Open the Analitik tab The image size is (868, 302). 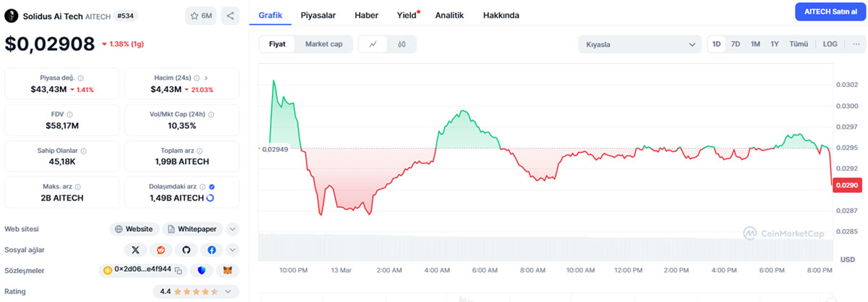tap(449, 15)
